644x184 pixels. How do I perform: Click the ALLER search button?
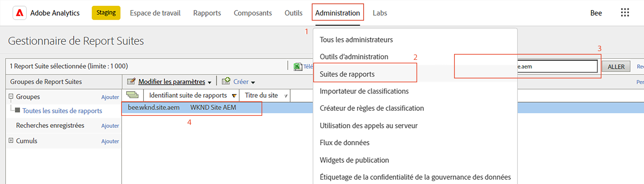[x=616, y=67]
